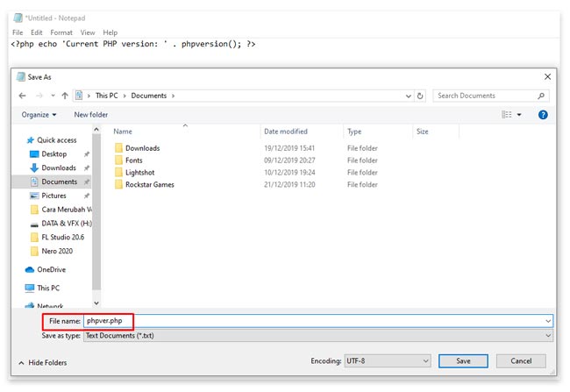570x392 pixels.
Task: Close the Save As dialog
Action: click(547, 76)
